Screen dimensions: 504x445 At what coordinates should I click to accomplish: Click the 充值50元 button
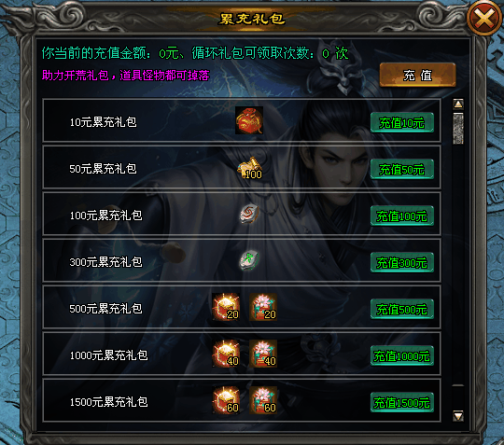click(402, 170)
